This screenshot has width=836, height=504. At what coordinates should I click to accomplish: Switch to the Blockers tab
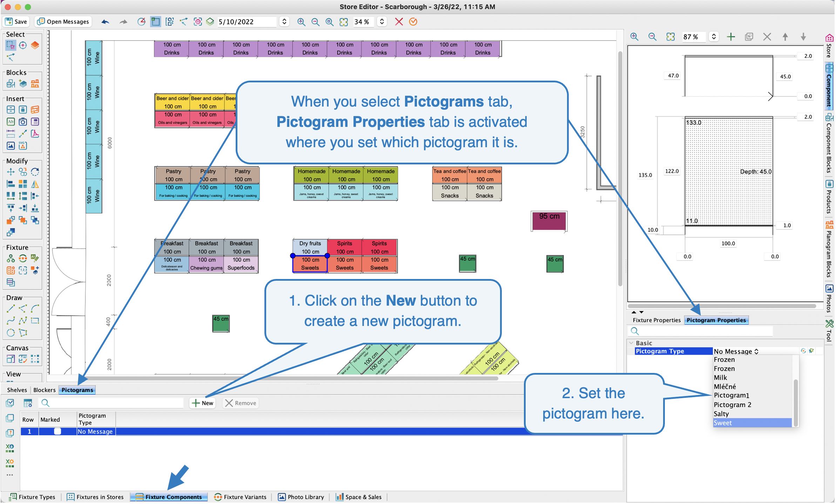pyautogui.click(x=44, y=390)
